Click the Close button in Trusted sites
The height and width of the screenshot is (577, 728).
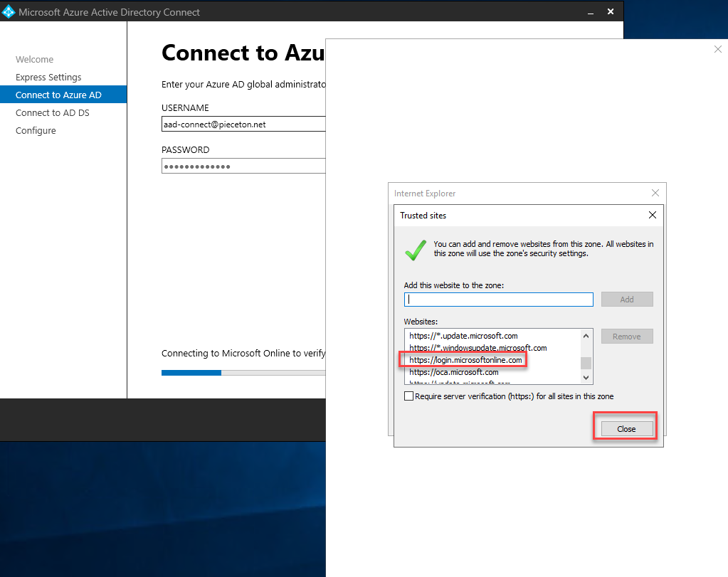[x=626, y=429]
